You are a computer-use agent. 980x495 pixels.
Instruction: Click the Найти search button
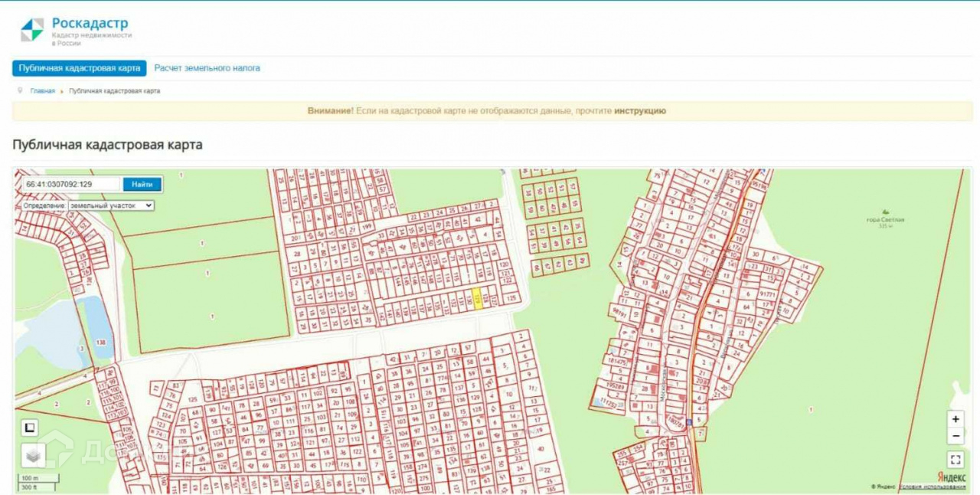point(142,184)
